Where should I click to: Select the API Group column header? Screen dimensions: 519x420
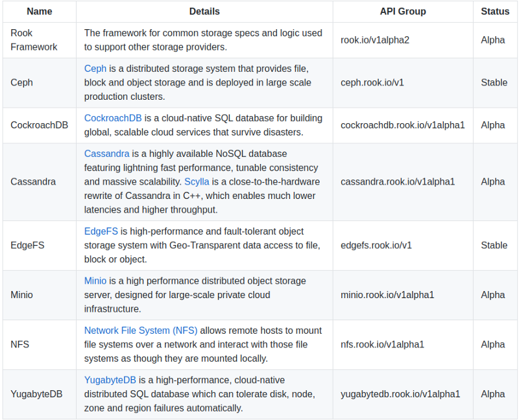click(x=403, y=11)
